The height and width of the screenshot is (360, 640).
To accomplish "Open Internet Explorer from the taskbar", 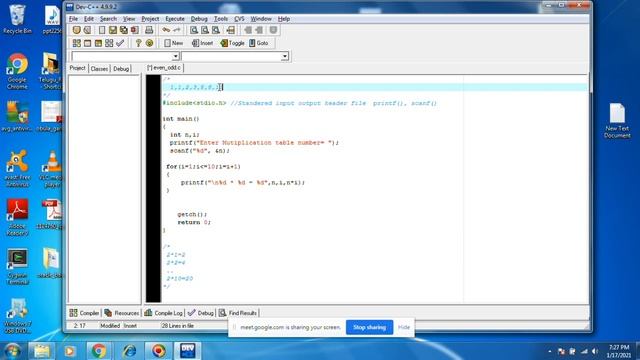I will 129,351.
